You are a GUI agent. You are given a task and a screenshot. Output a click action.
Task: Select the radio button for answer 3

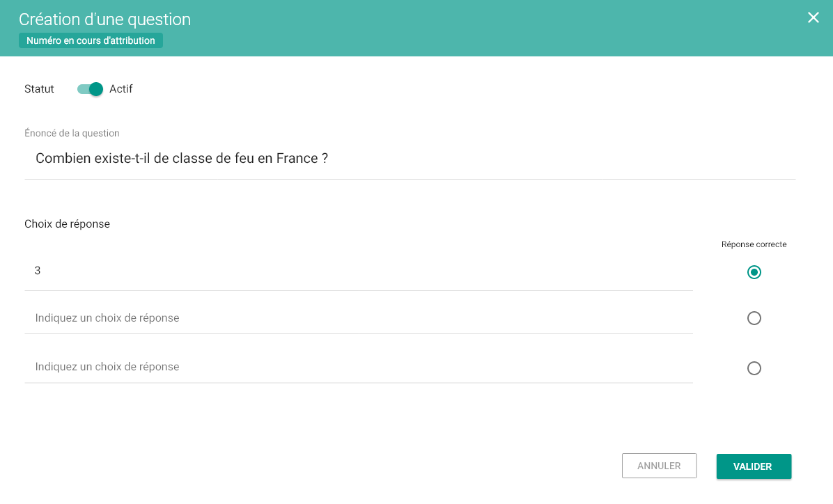pos(754,272)
